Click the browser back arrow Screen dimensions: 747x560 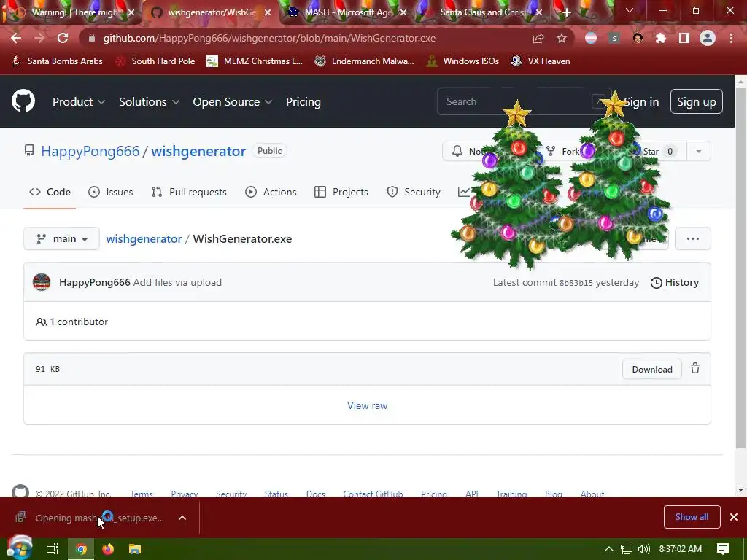coord(16,38)
